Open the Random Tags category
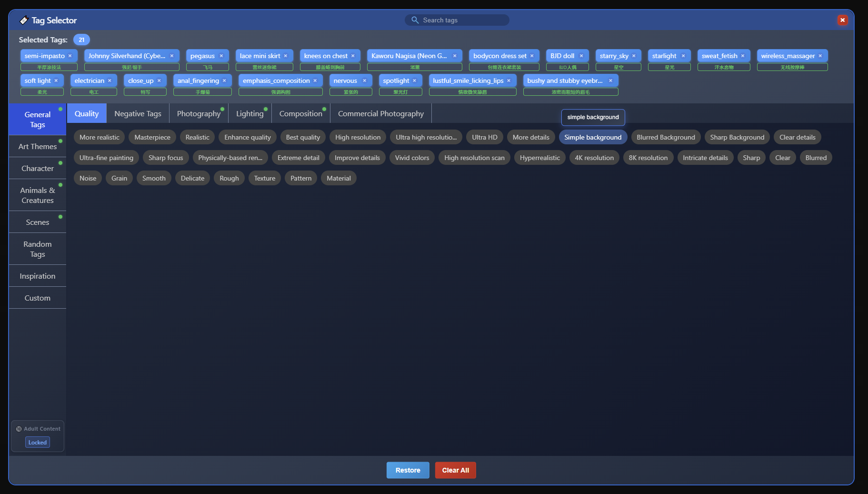The height and width of the screenshot is (494, 868). (38, 249)
